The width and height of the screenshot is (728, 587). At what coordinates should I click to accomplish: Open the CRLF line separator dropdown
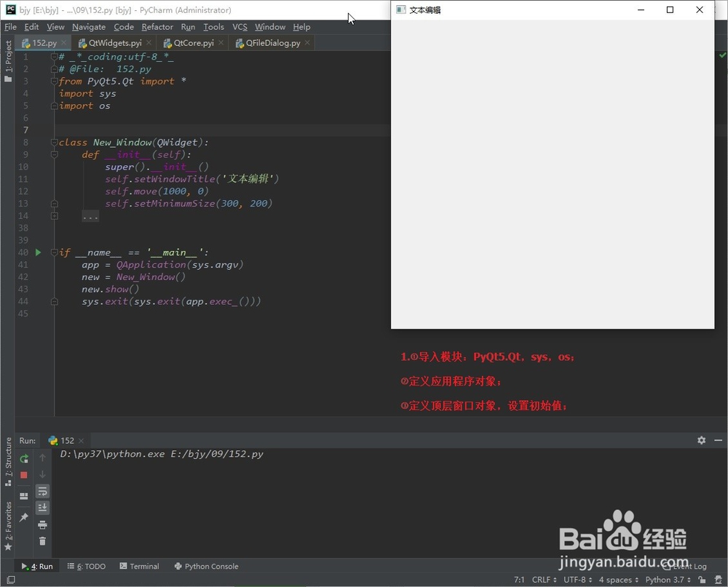pos(544,580)
